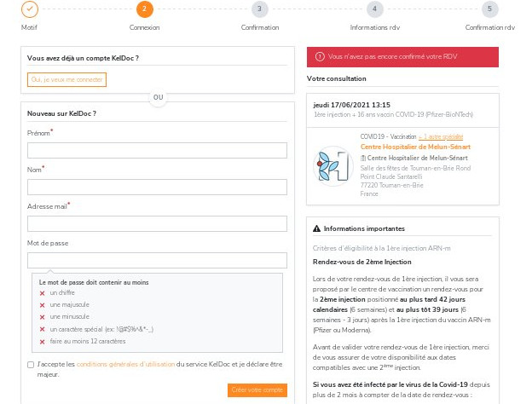
Task: Expand the '+ 1 autre spécialité' link
Action: (x=441, y=136)
